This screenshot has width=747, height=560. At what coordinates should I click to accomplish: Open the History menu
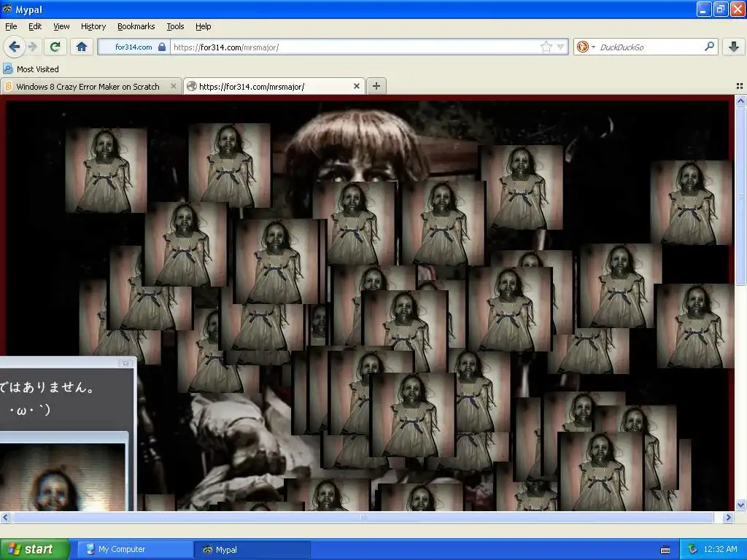93,26
